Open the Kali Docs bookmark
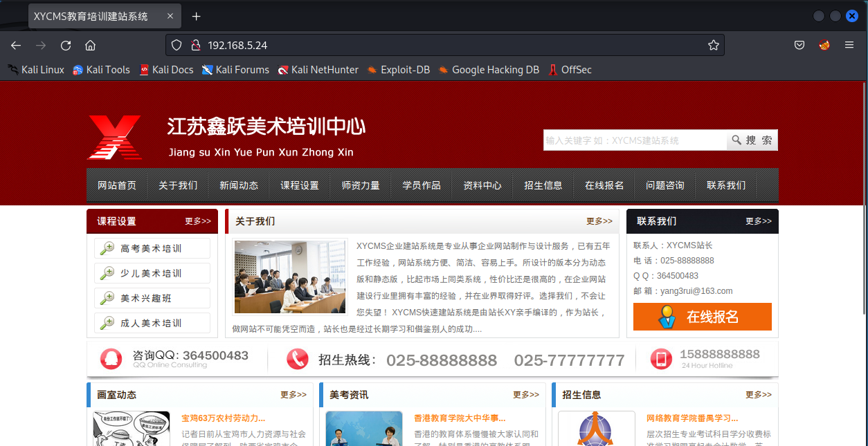This screenshot has width=868, height=446. (166, 70)
